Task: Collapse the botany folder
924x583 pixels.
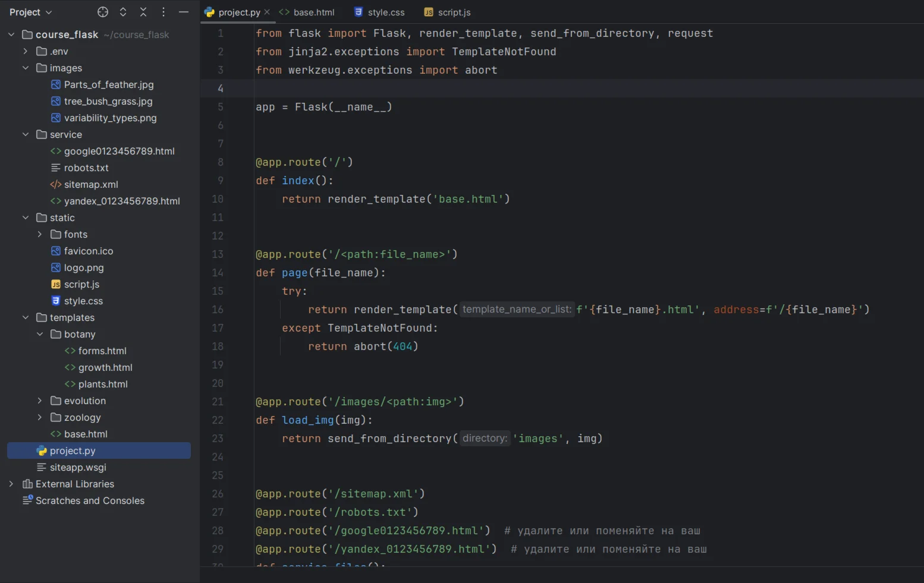Action: coord(40,334)
